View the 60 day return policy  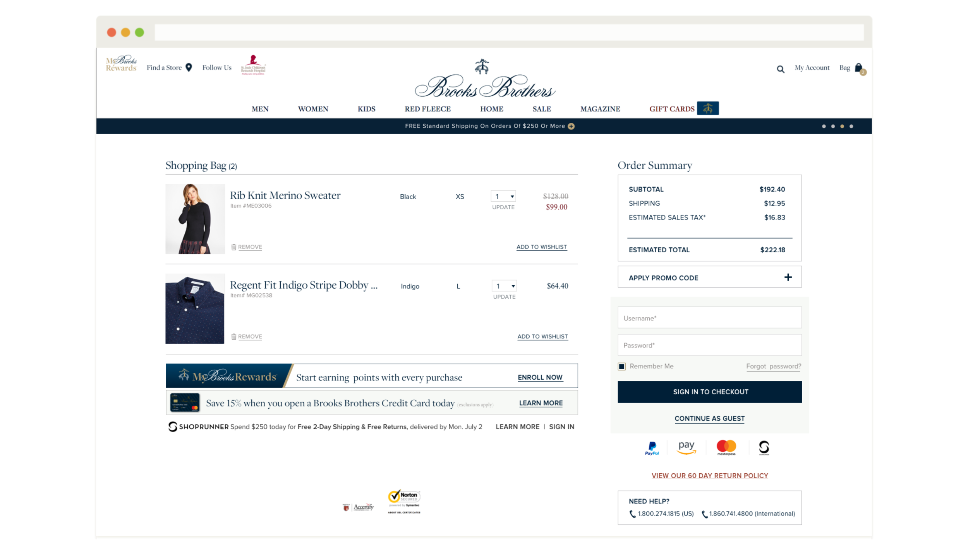coord(709,476)
